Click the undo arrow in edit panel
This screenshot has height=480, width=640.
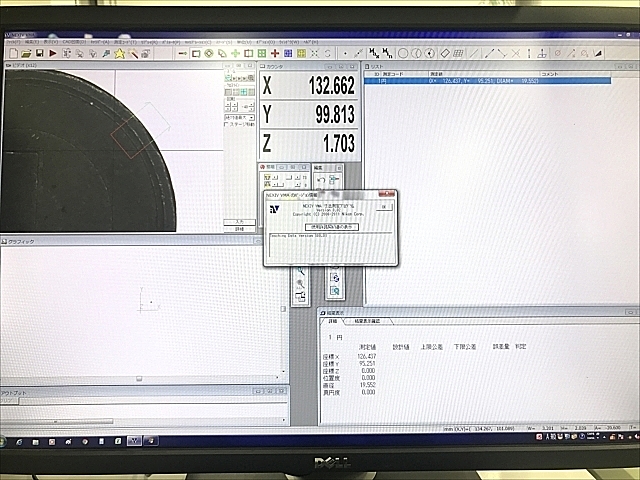point(321,180)
